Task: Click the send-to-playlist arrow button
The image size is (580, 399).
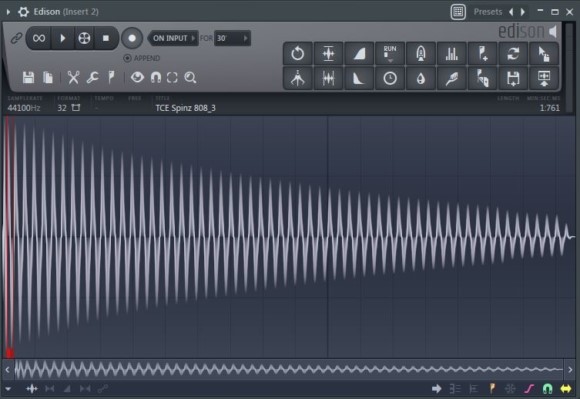Action: pos(544,78)
